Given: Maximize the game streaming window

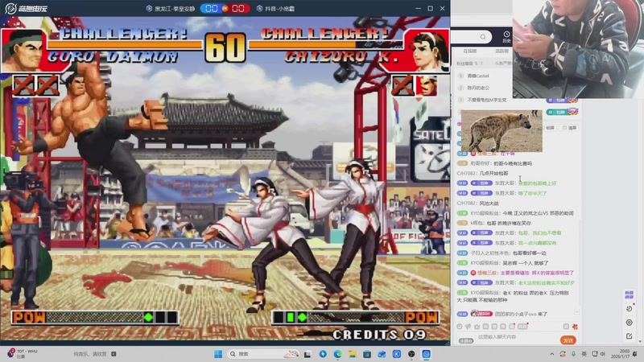Looking at the screenshot, I should tap(430, 8).
